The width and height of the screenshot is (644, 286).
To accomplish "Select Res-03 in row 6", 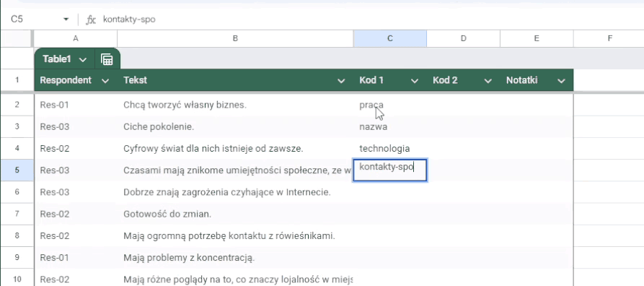I will 76,192.
